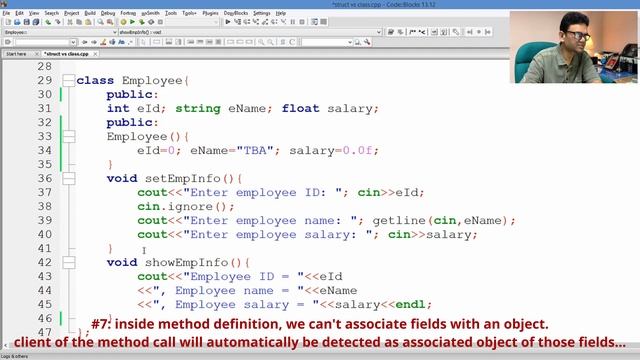Image resolution: width=640 pixels, height=360 pixels.
Task: Break the debugger (pause icon)
Action: pyautogui.click(x=293, y=22)
